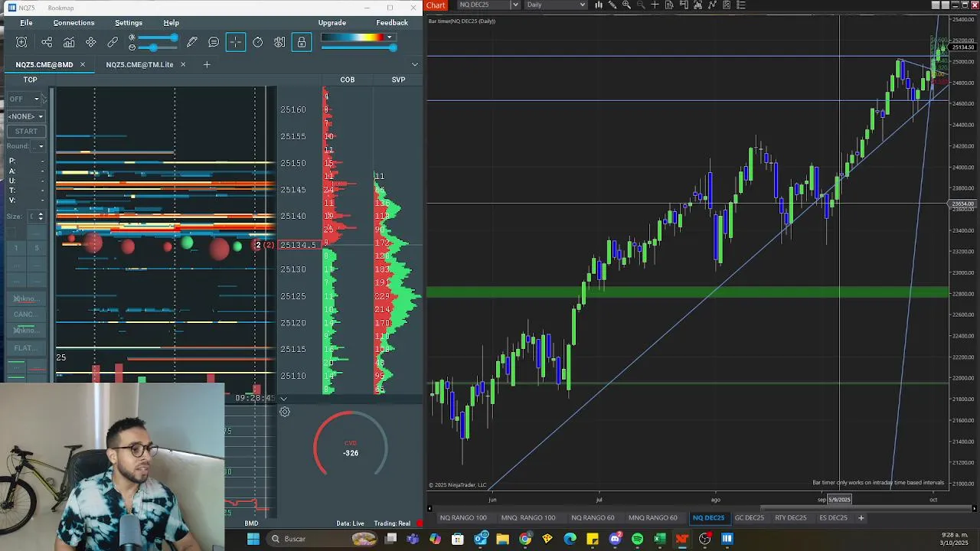Open the chart trader icon in NinjaTrader toolbar
This screenshot has width=980, height=551.
click(683, 5)
